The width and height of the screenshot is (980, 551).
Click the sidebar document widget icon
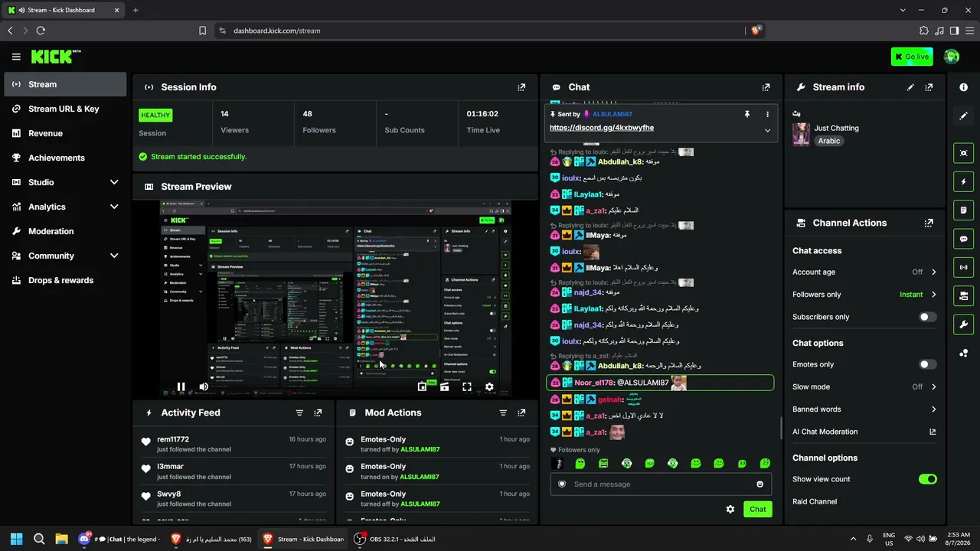[x=963, y=210]
